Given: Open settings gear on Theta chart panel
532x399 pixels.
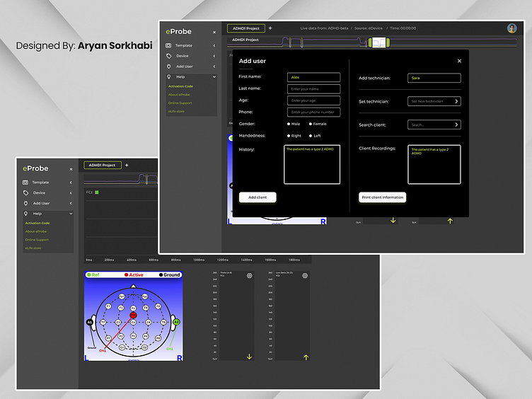Looking at the screenshot, I should [249, 276].
